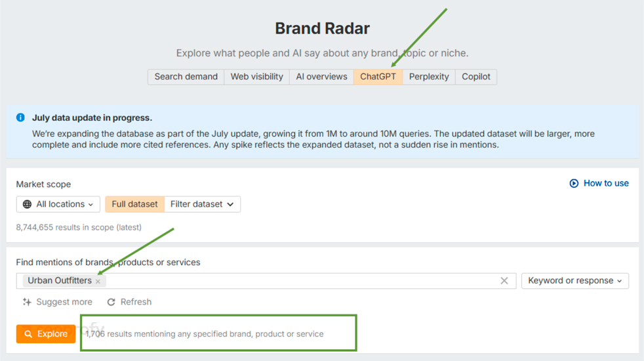Viewport: 644px width, 361px height.
Task: Click the Find mentions of brands label
Action: (108, 263)
